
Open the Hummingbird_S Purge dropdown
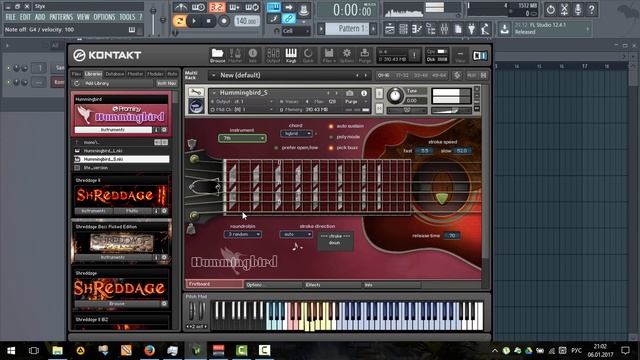click(356, 102)
